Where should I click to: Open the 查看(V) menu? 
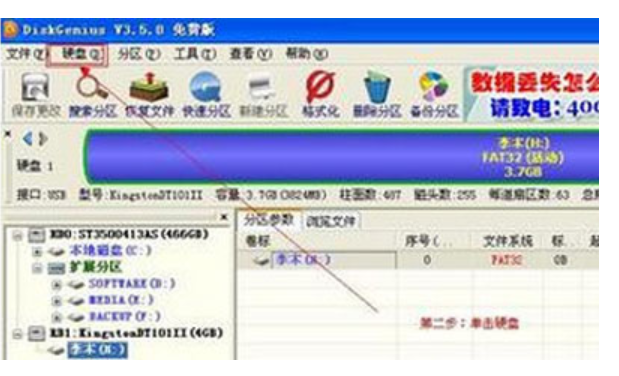click(251, 54)
